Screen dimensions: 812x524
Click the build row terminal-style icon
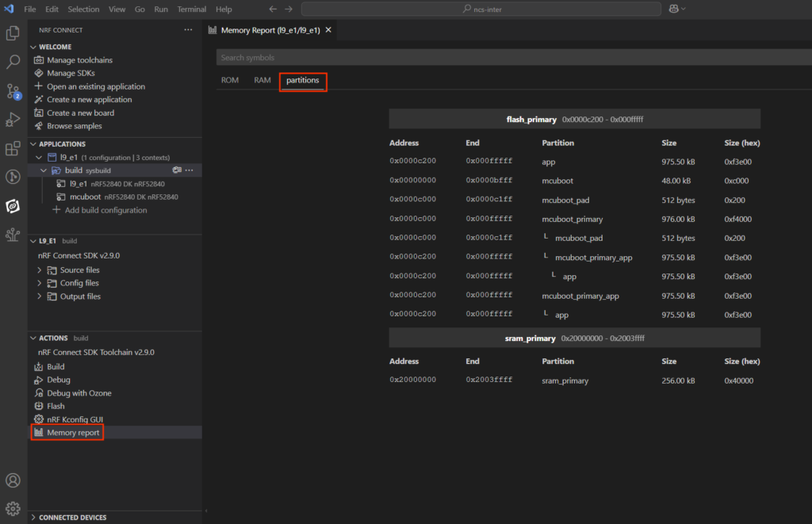tap(177, 170)
